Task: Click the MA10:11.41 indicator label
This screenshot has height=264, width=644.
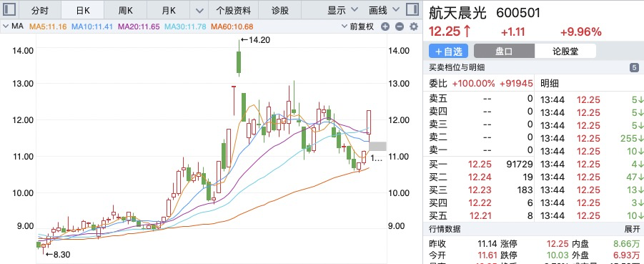Action: [92, 26]
